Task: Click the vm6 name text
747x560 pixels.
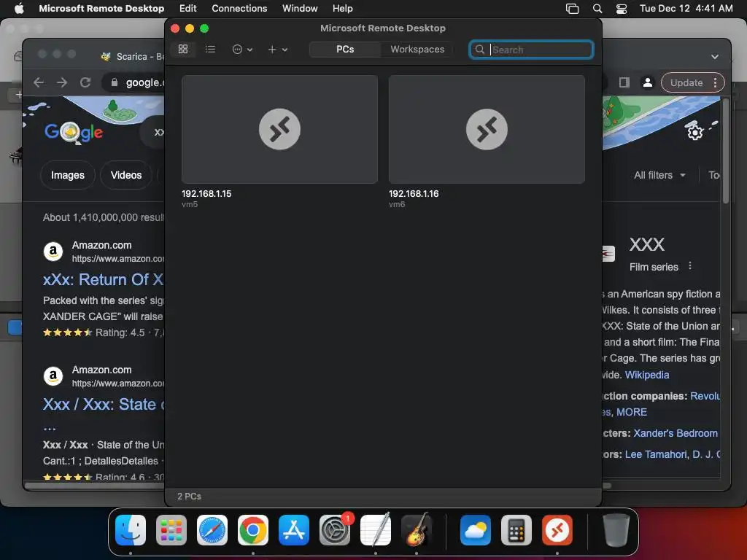Action: [397, 204]
